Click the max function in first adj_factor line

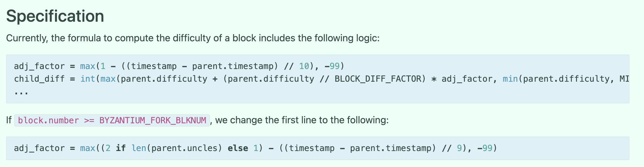click(x=88, y=66)
